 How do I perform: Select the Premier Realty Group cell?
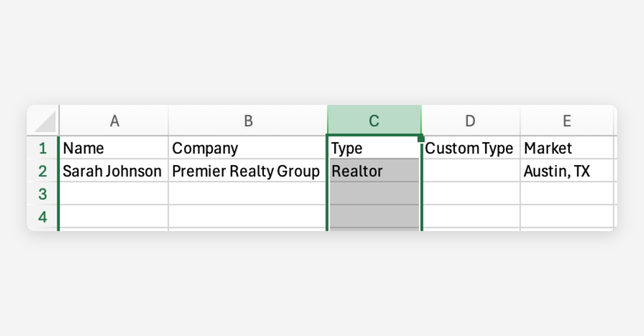click(x=247, y=171)
